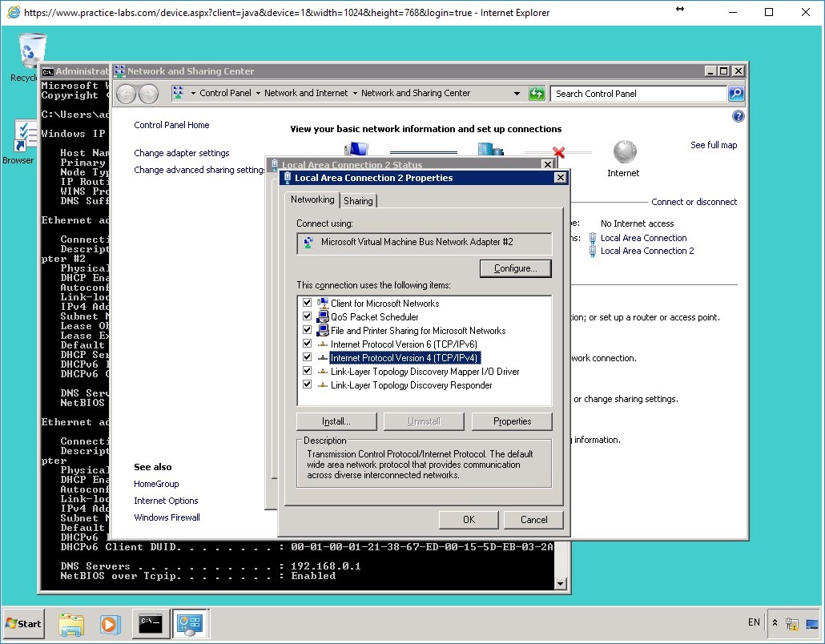Uncheck Link-Layer Topology Discovery Responder

click(x=307, y=384)
